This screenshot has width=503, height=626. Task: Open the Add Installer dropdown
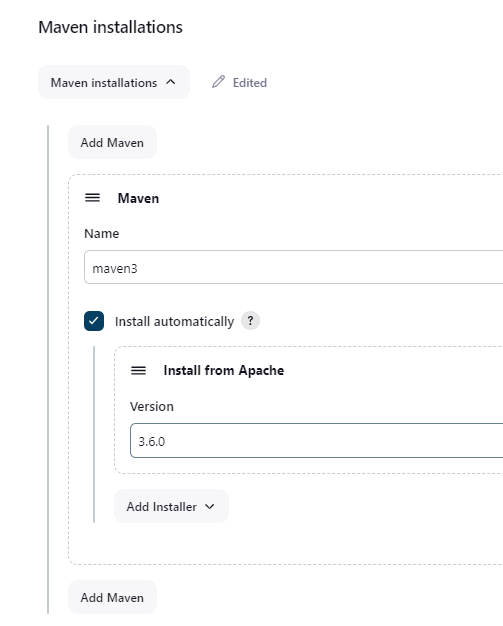(x=171, y=506)
